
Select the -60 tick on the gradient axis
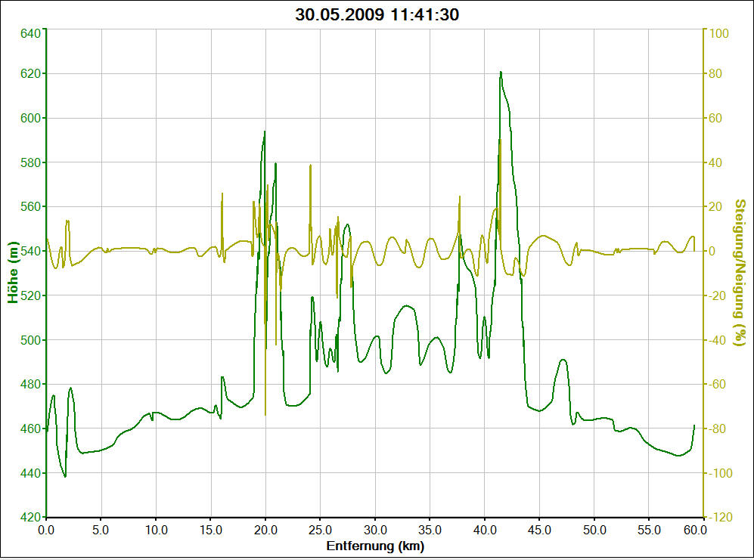pos(717,384)
